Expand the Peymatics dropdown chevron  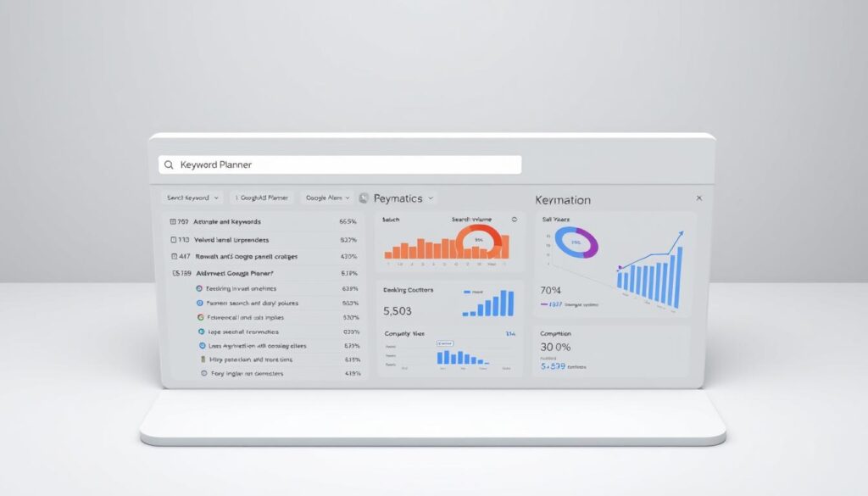point(431,198)
